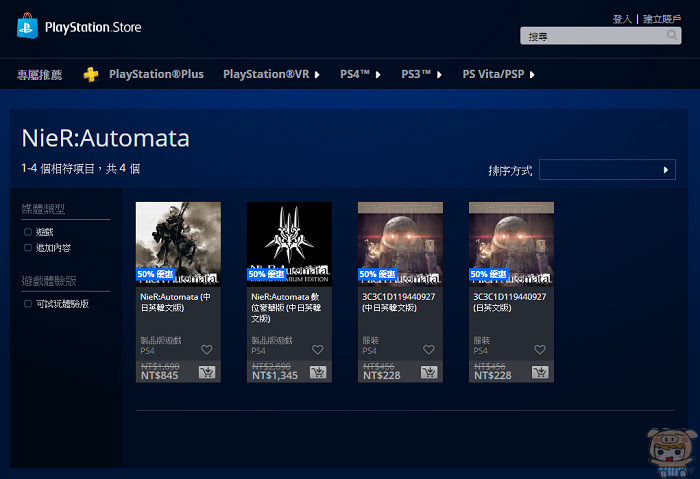The height and width of the screenshot is (479, 700).
Task: Click the NieR:Automata page heading
Action: [x=105, y=138]
